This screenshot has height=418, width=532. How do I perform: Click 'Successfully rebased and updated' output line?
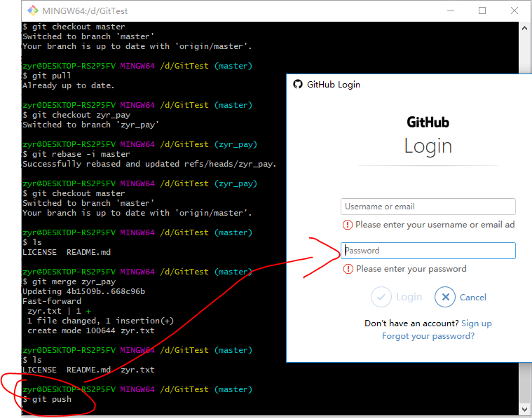click(149, 164)
